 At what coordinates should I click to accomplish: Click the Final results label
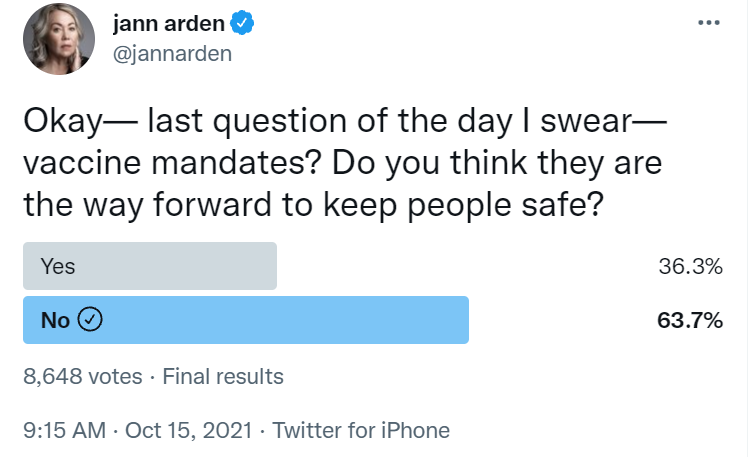222,377
